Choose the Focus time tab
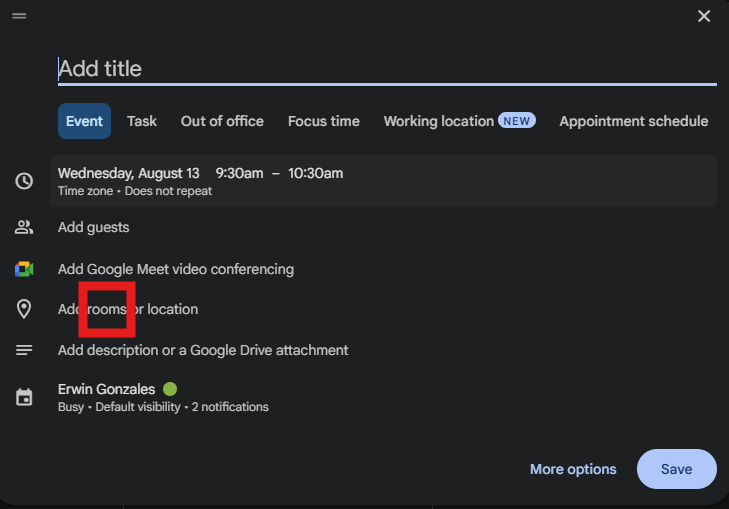This screenshot has height=509, width=729. tap(324, 121)
